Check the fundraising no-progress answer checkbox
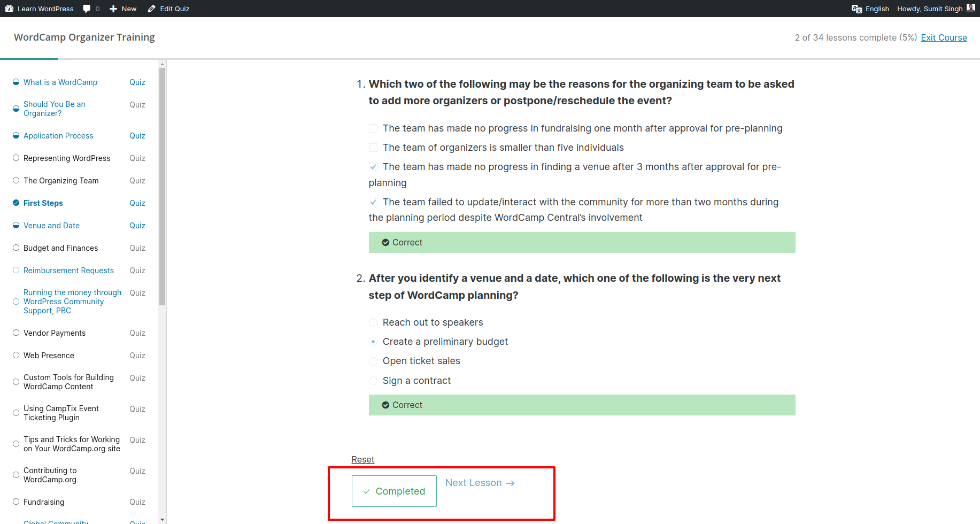The width and height of the screenshot is (980, 524). (373, 128)
